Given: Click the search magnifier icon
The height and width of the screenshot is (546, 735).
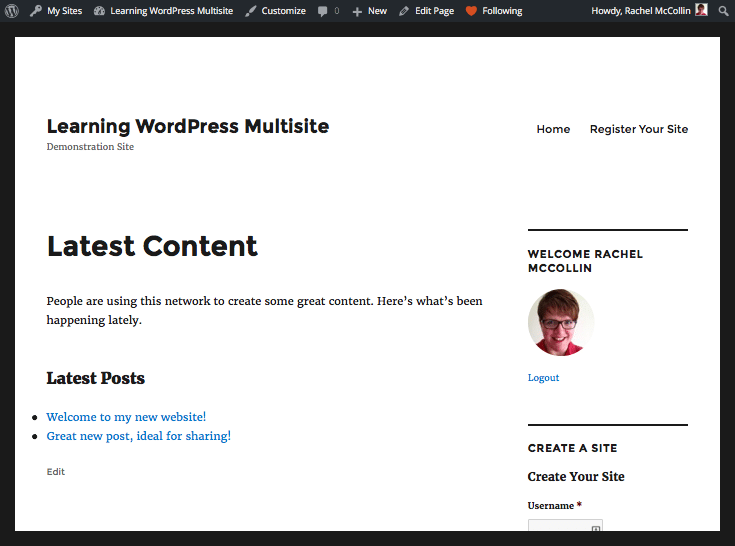Looking at the screenshot, I should click(x=724, y=11).
